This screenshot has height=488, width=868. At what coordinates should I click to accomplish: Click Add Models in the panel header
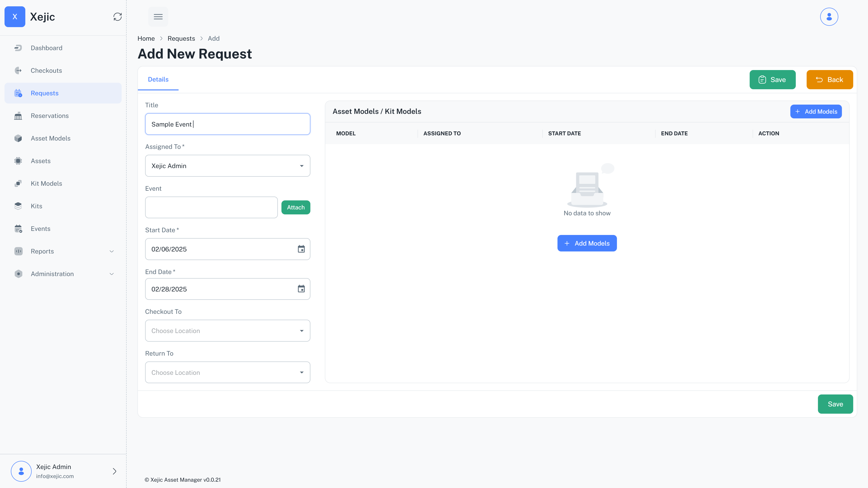(x=816, y=111)
